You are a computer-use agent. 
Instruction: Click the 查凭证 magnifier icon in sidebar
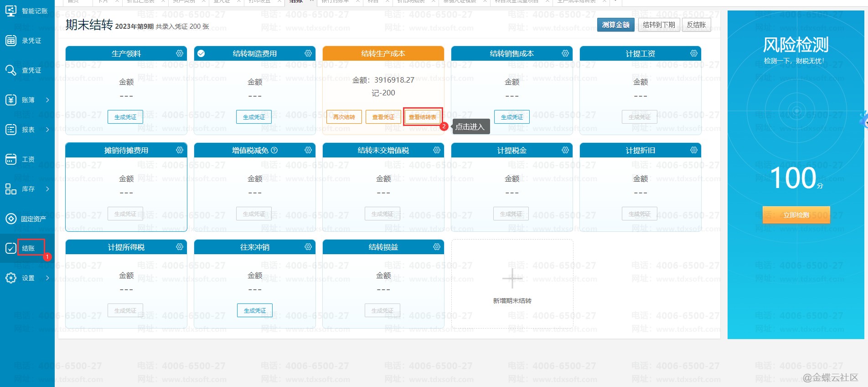11,70
